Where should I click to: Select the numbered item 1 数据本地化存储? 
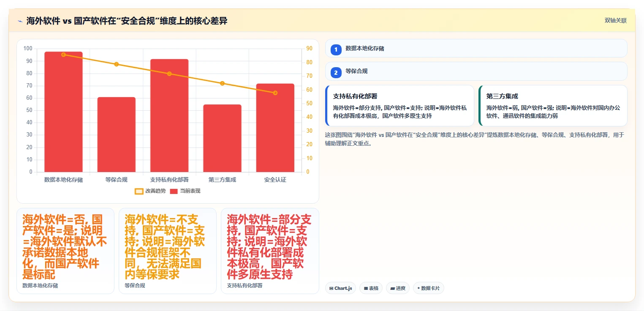click(x=476, y=48)
